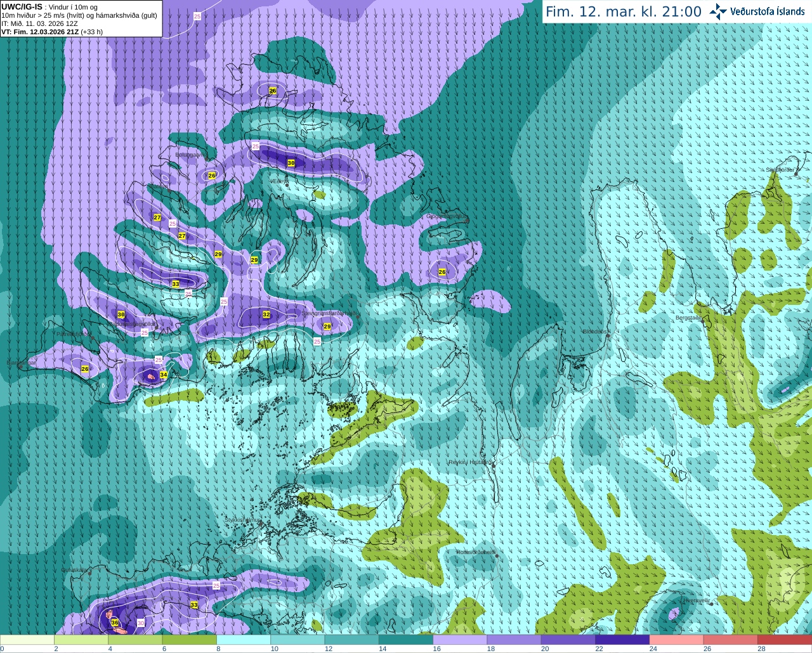
Task: Select the 18–20 m/s purple legend swatch
Action: [x=514, y=640]
